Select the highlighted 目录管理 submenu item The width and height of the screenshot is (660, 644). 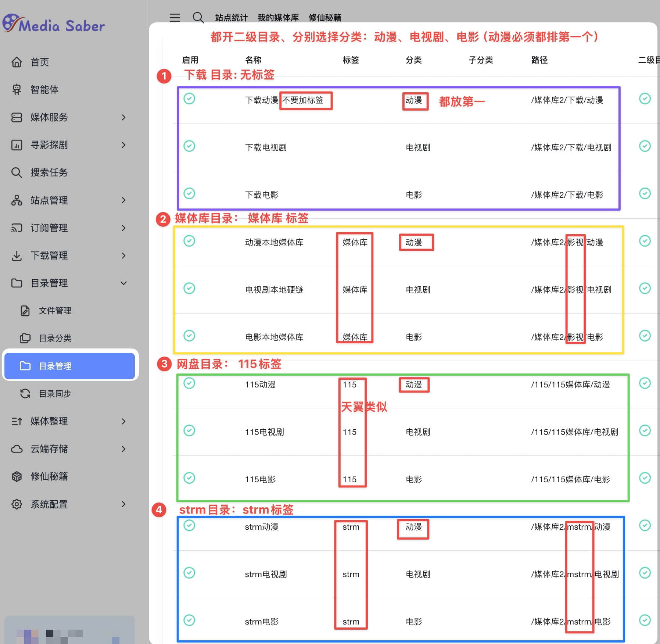click(70, 366)
